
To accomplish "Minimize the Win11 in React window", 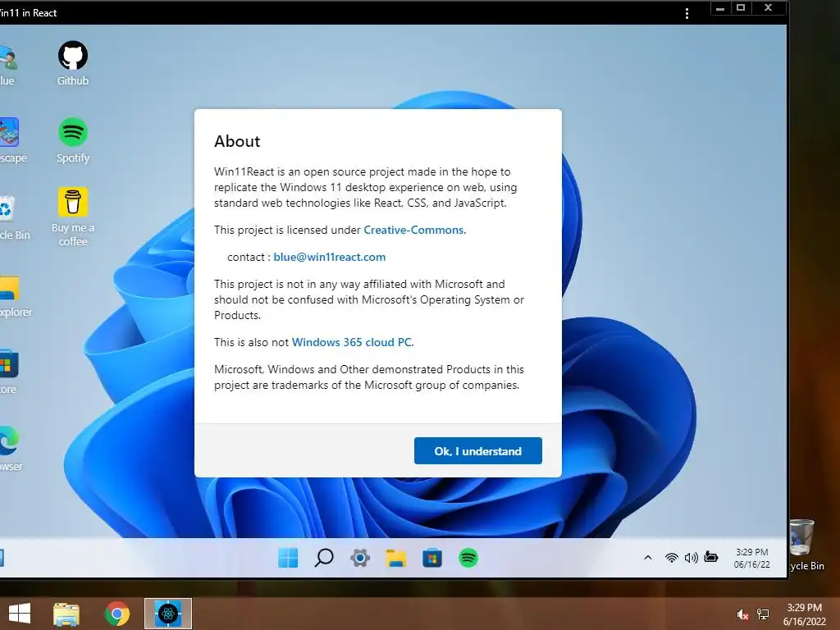I will coord(720,8).
